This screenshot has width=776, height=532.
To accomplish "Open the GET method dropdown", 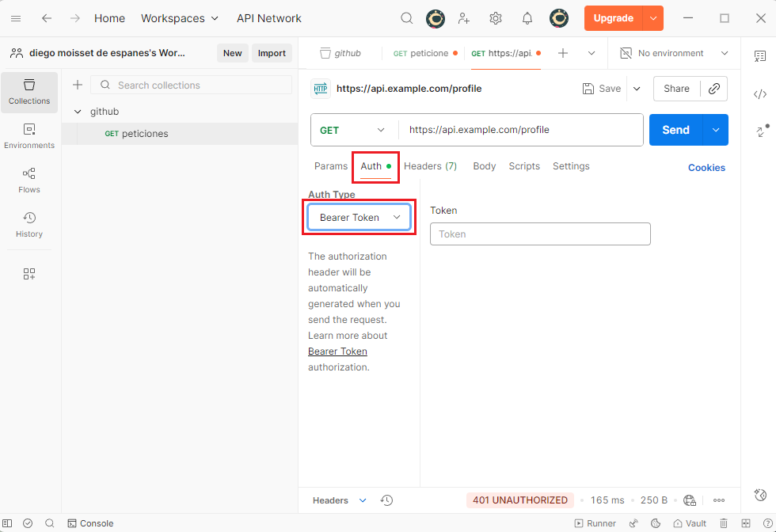I will (x=352, y=130).
